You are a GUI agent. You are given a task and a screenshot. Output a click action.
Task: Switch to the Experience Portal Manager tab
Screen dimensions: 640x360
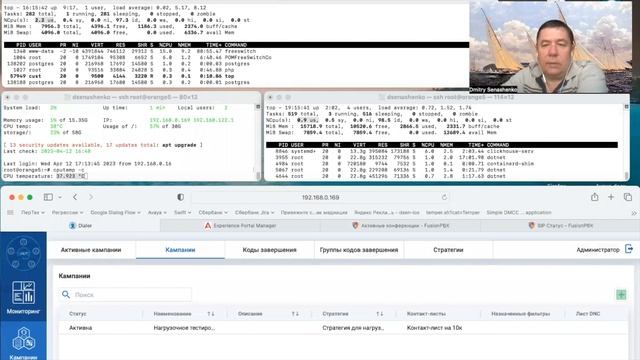(x=240, y=225)
